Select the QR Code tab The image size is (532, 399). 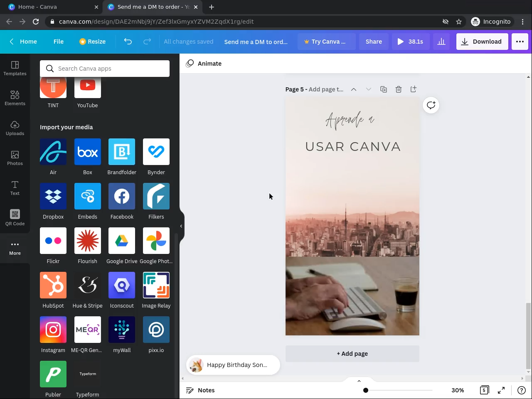15,218
